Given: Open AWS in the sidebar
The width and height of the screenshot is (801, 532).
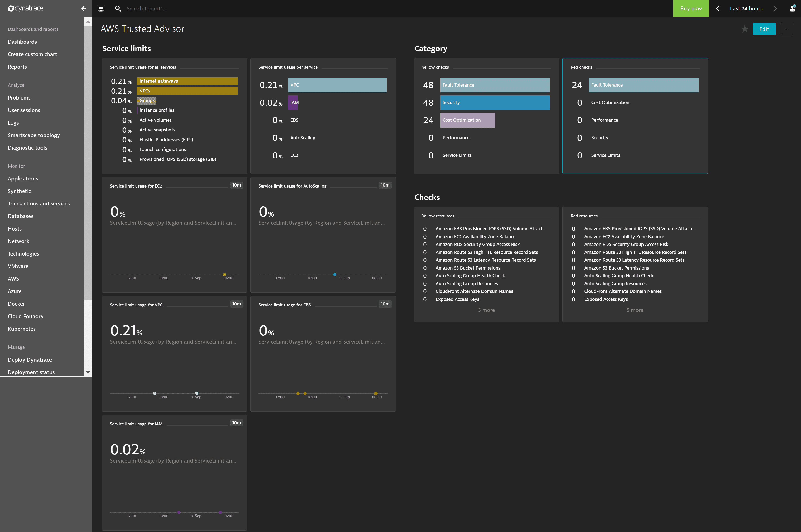Looking at the screenshot, I should 13,279.
